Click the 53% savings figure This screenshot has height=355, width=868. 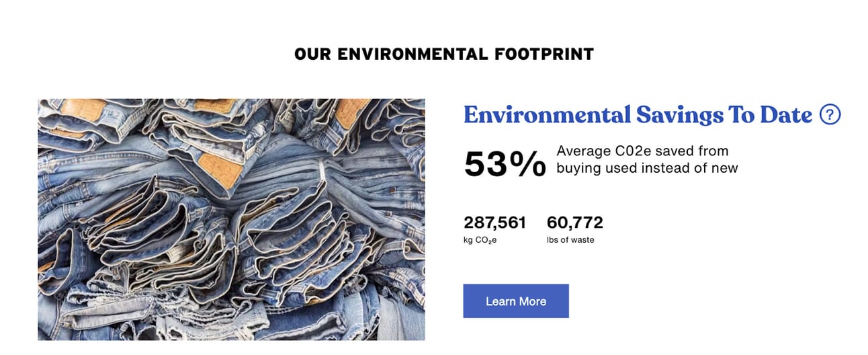(x=505, y=164)
